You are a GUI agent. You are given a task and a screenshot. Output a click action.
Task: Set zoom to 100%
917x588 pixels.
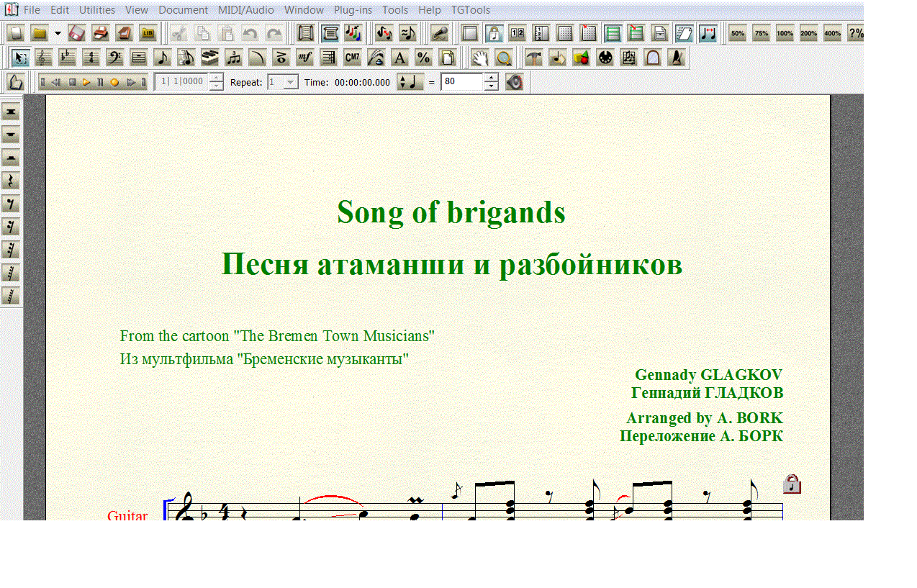[x=785, y=33]
